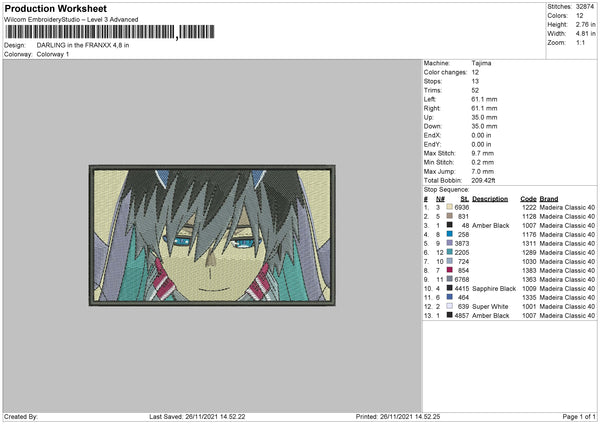600x424 pixels.
Task: Click the Colorway 1 value
Action: [53, 54]
